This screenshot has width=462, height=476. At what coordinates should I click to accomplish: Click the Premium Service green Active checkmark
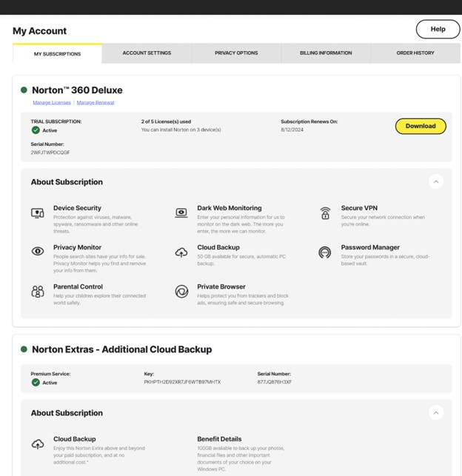point(36,383)
